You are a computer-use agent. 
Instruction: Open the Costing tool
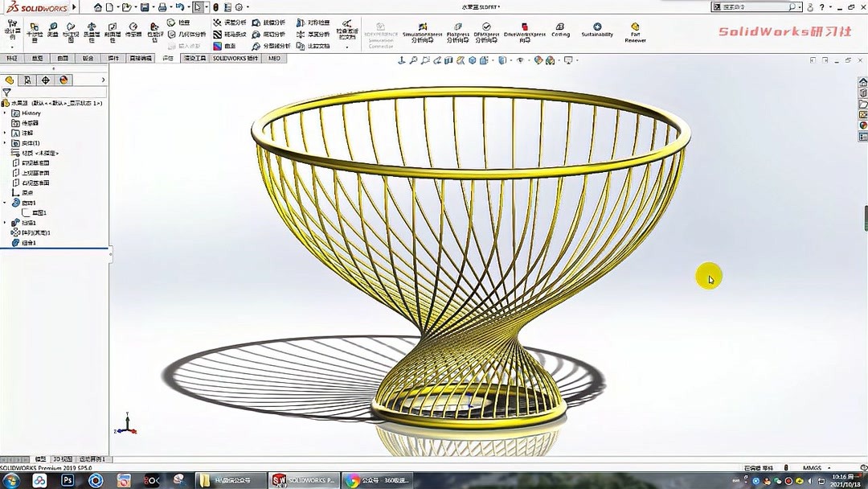(560, 32)
